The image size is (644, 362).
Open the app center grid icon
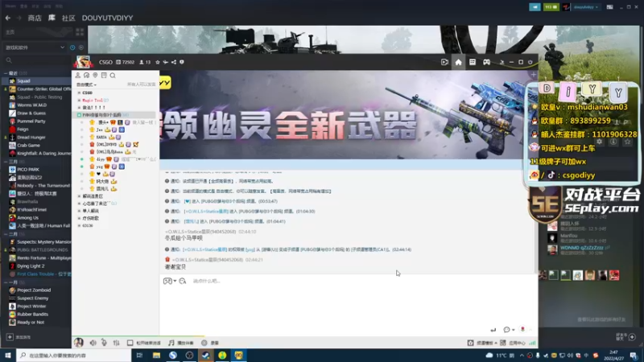point(502,343)
